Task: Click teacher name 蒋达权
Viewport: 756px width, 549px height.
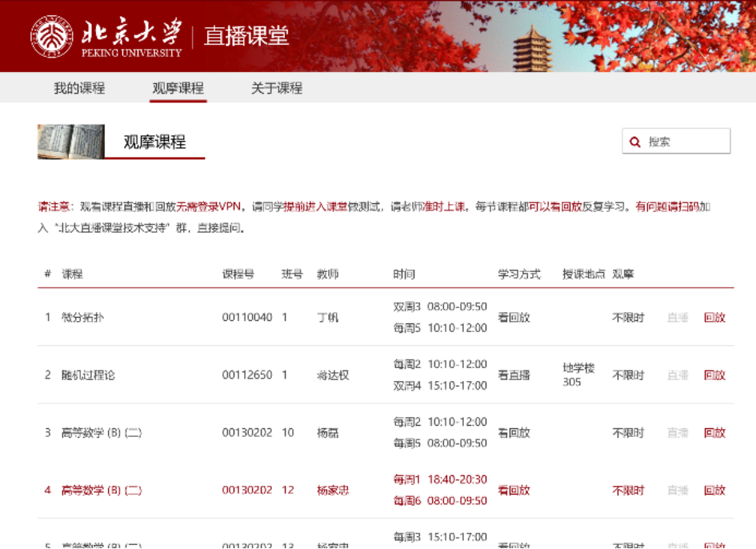Action: 333,375
